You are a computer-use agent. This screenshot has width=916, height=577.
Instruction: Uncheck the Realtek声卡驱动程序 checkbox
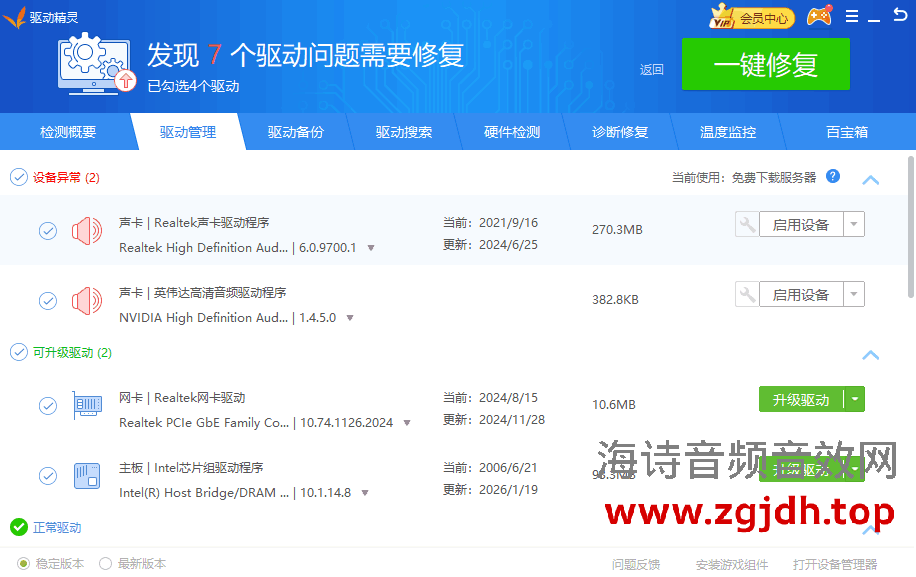48,231
